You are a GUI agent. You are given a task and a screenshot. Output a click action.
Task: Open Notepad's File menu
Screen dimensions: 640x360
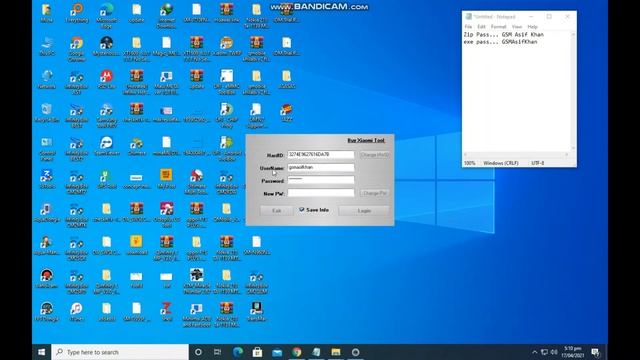(469, 27)
